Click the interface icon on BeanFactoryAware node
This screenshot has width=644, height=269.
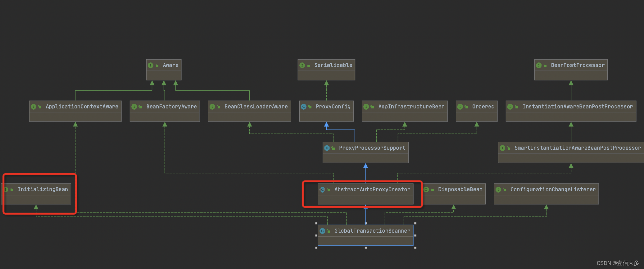coord(134,107)
